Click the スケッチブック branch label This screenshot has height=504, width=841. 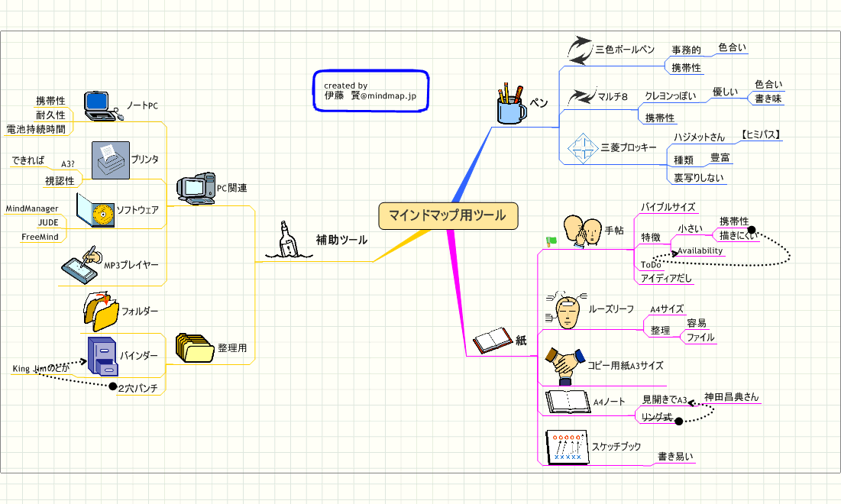click(616, 447)
